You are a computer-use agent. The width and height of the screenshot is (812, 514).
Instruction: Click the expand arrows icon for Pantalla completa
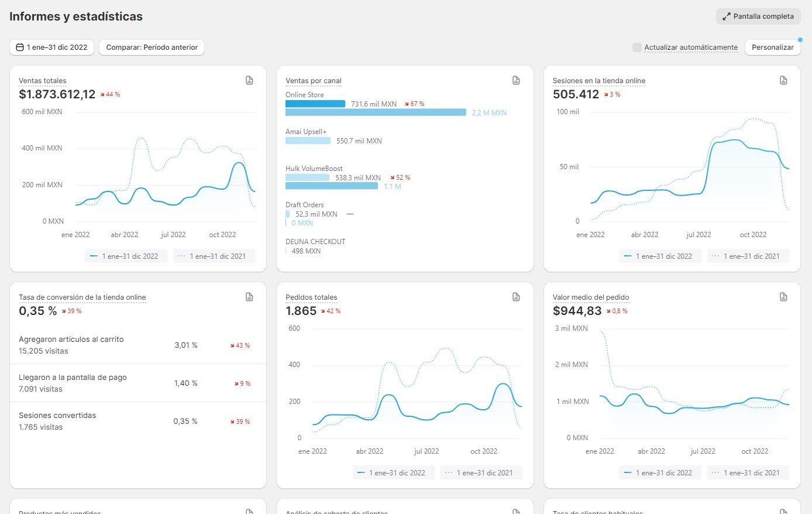(x=726, y=16)
